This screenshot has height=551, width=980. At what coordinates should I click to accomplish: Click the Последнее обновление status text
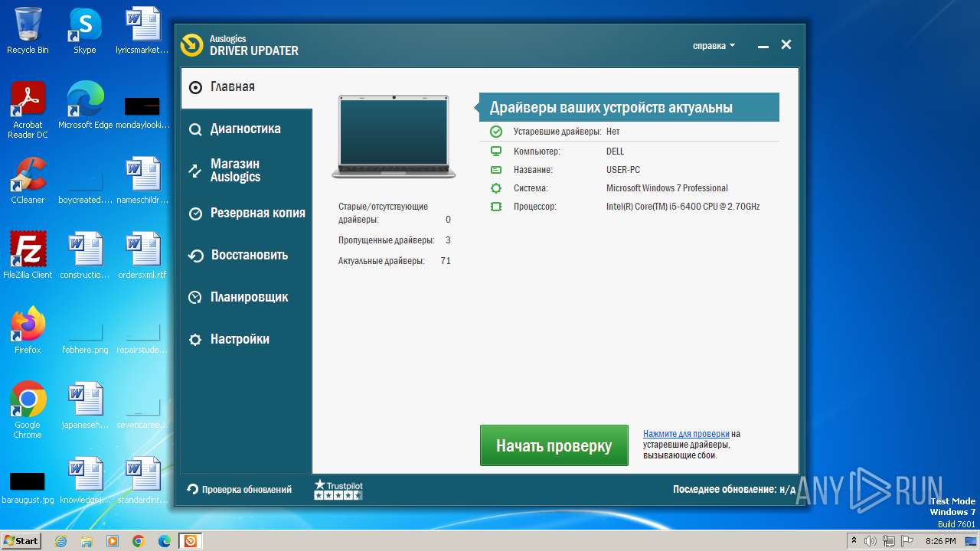[733, 489]
